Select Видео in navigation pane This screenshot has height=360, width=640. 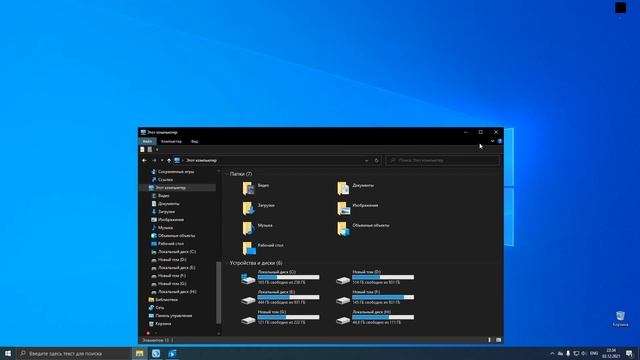click(x=160, y=196)
